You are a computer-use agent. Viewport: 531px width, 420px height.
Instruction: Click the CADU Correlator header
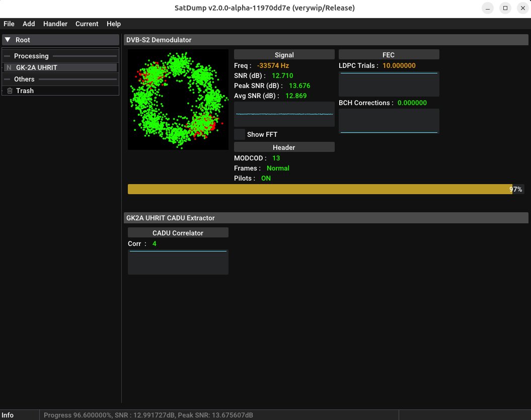pos(178,233)
